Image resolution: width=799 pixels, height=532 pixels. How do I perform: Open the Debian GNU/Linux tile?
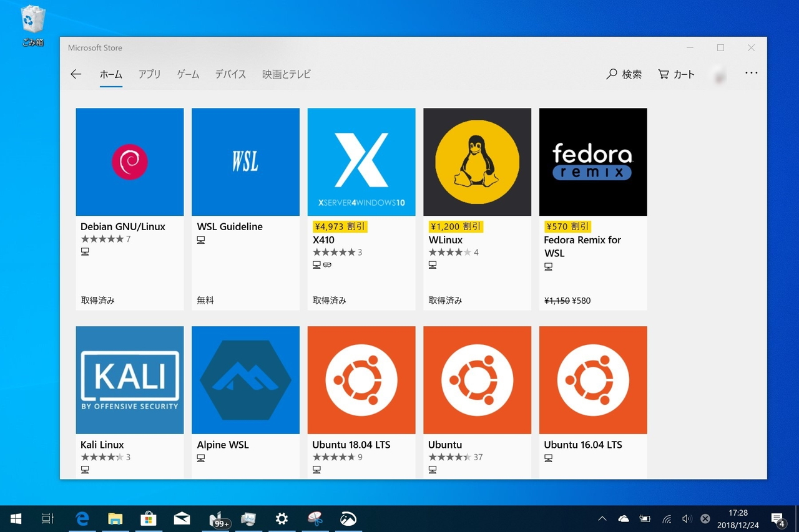[x=129, y=162]
